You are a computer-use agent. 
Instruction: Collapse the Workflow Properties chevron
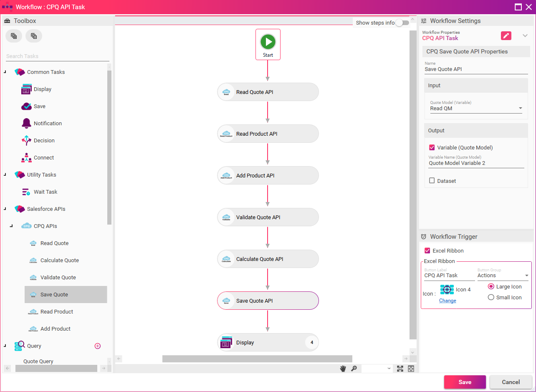coord(525,36)
